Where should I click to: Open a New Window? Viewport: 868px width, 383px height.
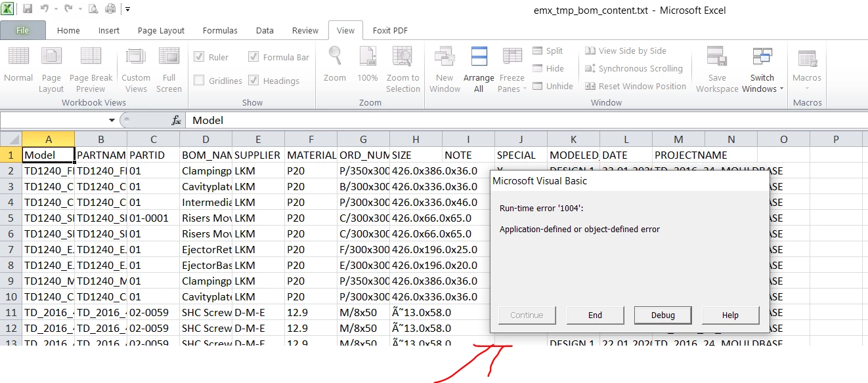coord(445,69)
